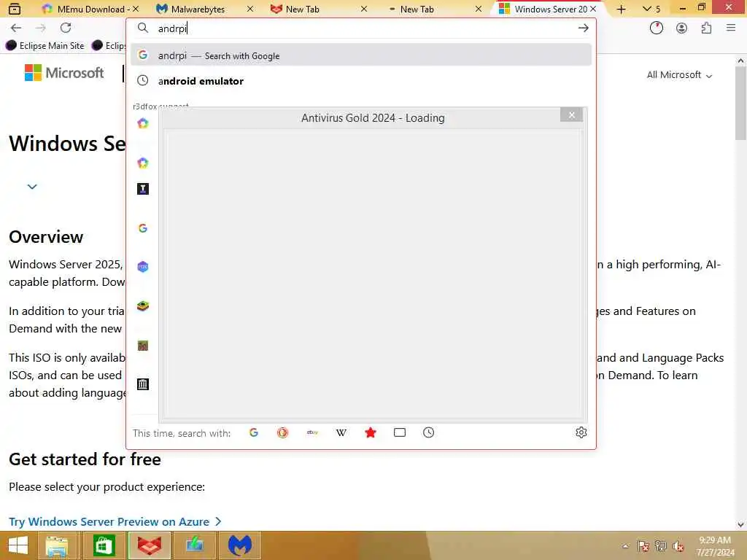The width and height of the screenshot is (747, 560).
Task: Select the suggestion with BlueStacks layered icon
Action: point(143,306)
